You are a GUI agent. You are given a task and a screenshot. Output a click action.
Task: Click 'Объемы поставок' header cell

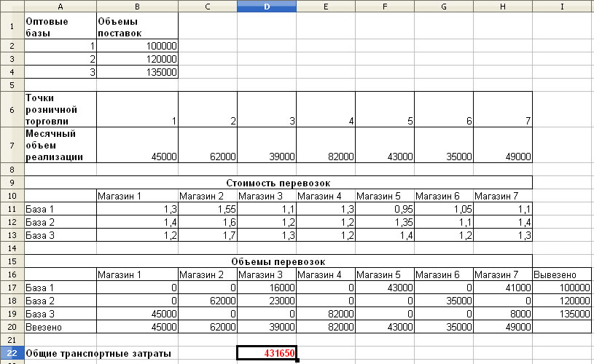pos(137,26)
